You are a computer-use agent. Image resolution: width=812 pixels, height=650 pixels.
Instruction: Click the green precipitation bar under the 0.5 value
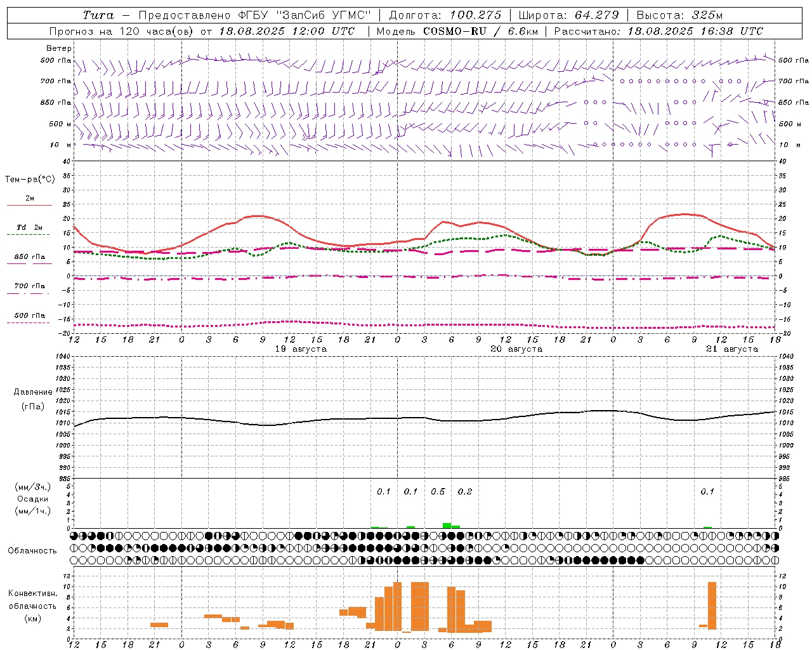tap(447, 526)
